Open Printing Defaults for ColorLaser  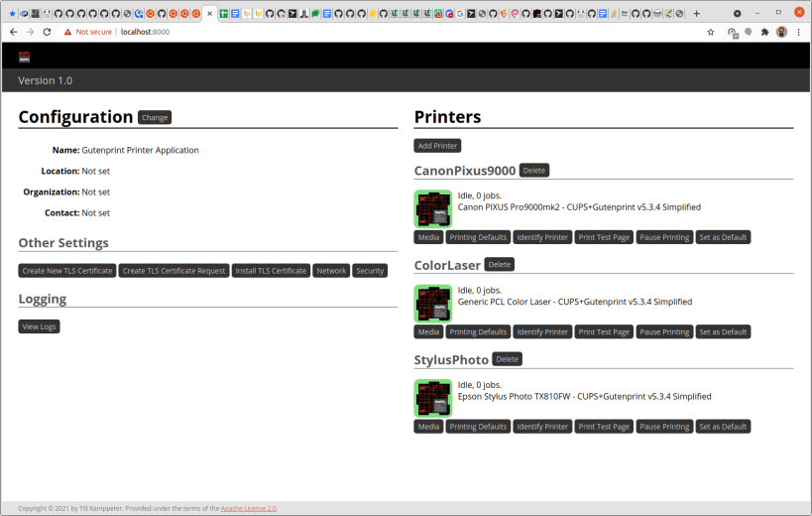(478, 332)
